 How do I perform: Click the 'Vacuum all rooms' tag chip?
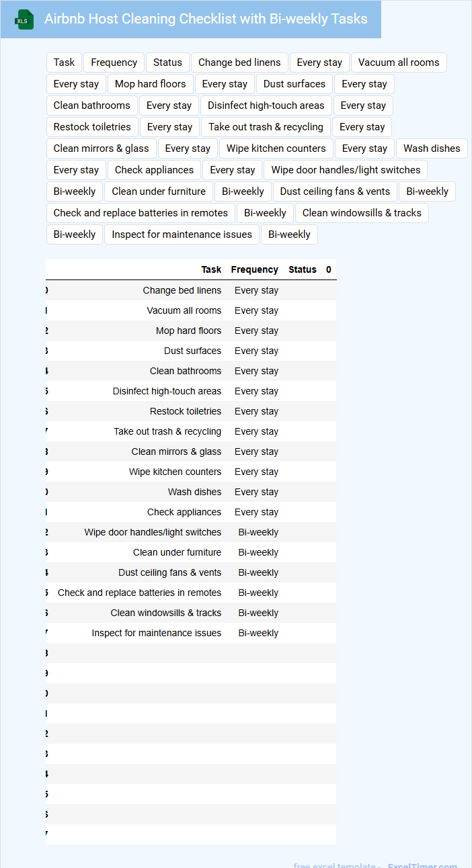click(x=399, y=62)
